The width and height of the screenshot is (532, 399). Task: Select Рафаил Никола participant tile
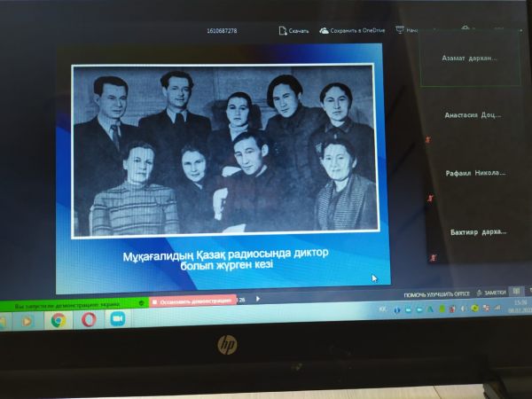(473, 173)
